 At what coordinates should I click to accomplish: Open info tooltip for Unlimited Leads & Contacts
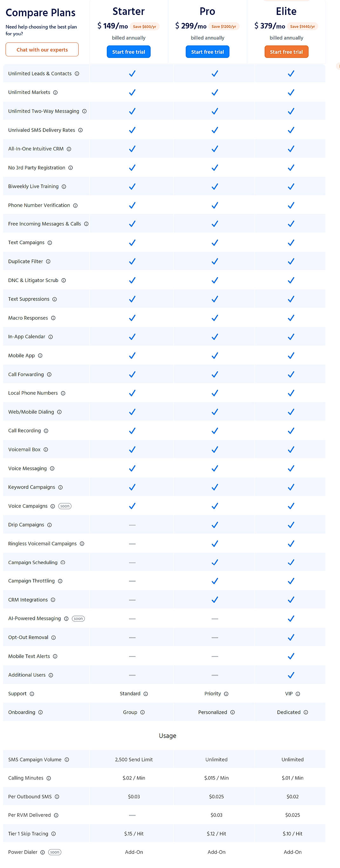pyautogui.click(x=77, y=73)
